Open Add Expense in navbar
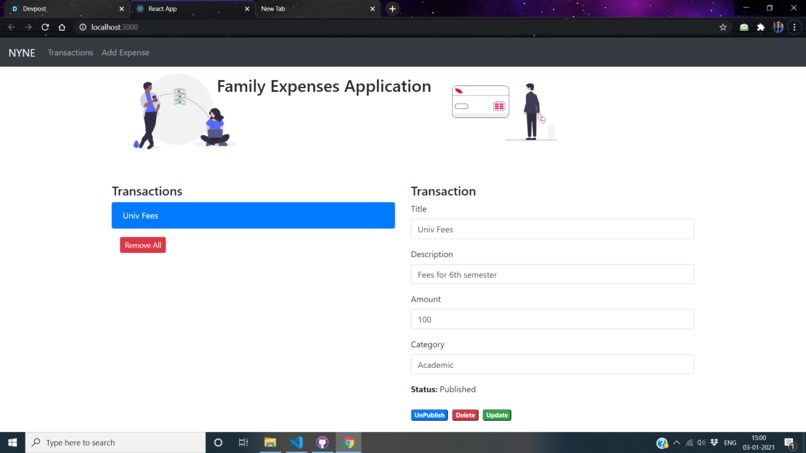 (125, 52)
